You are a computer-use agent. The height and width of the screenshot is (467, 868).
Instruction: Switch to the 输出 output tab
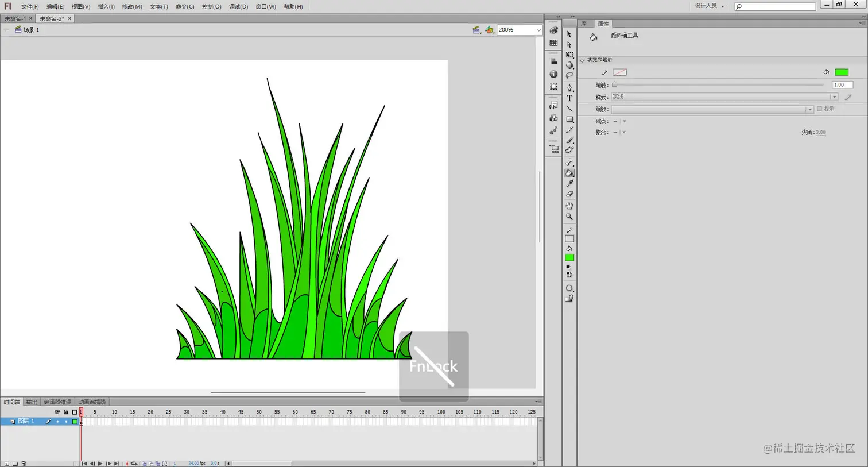(x=32, y=402)
